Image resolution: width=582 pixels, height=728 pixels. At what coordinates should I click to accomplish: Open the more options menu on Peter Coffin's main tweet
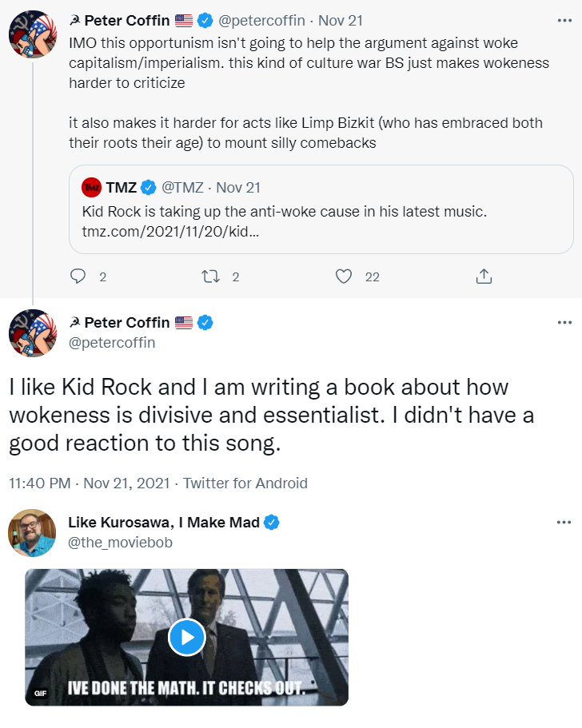pyautogui.click(x=564, y=323)
